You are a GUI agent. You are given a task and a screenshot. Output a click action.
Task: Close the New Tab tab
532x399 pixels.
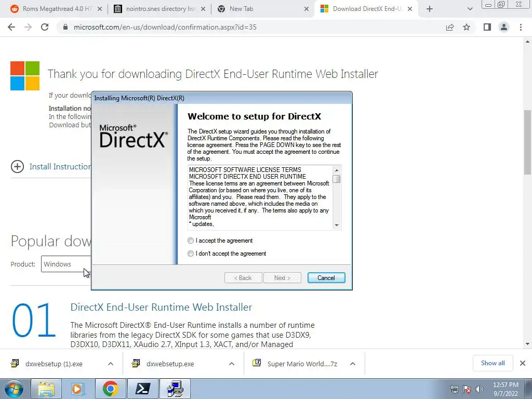pos(307,9)
